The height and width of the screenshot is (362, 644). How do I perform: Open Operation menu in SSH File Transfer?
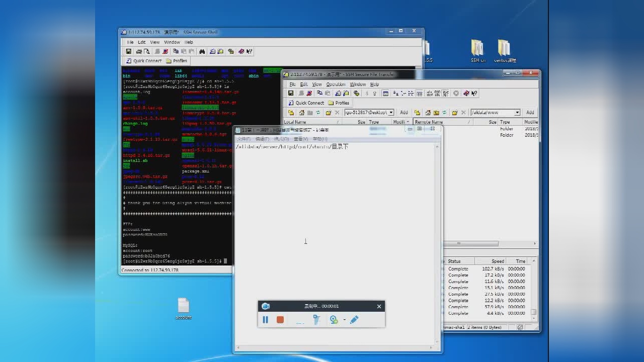(x=336, y=84)
